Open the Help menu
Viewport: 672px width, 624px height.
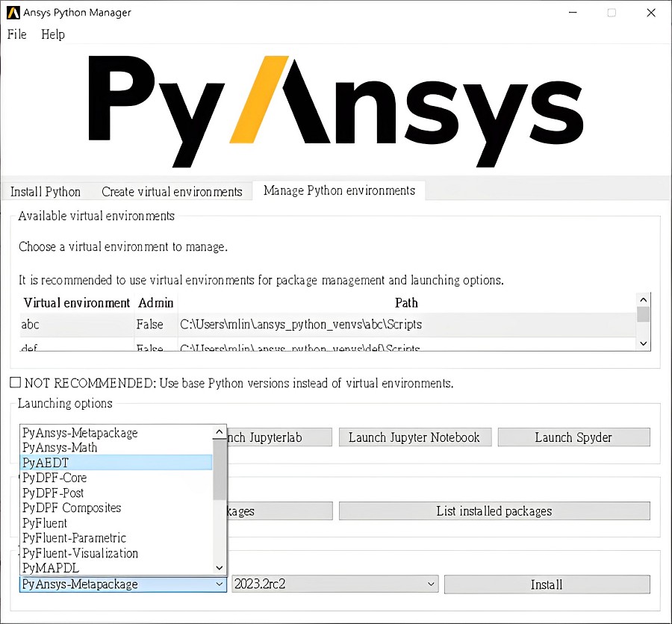click(x=52, y=34)
